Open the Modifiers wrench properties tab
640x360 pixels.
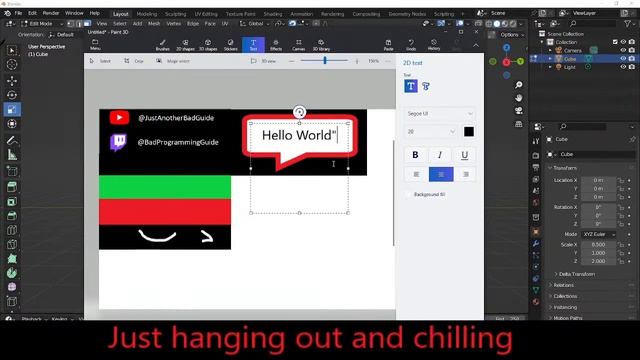[536, 244]
